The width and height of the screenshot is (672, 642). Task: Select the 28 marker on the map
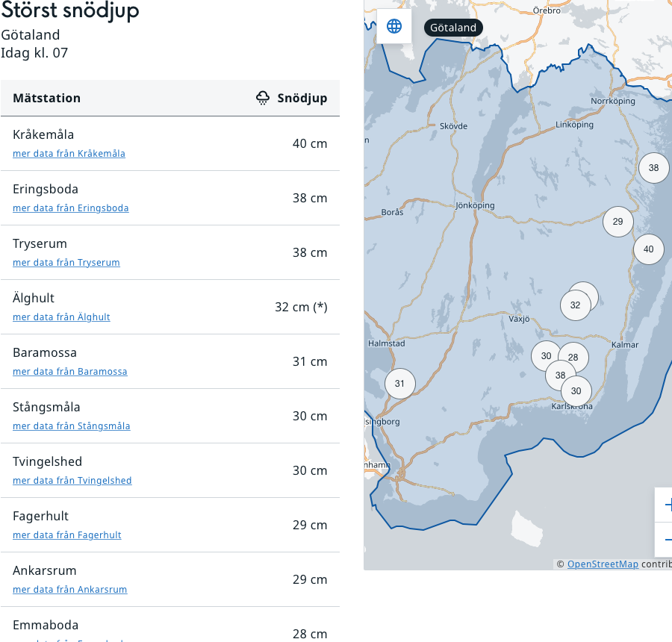tap(574, 358)
